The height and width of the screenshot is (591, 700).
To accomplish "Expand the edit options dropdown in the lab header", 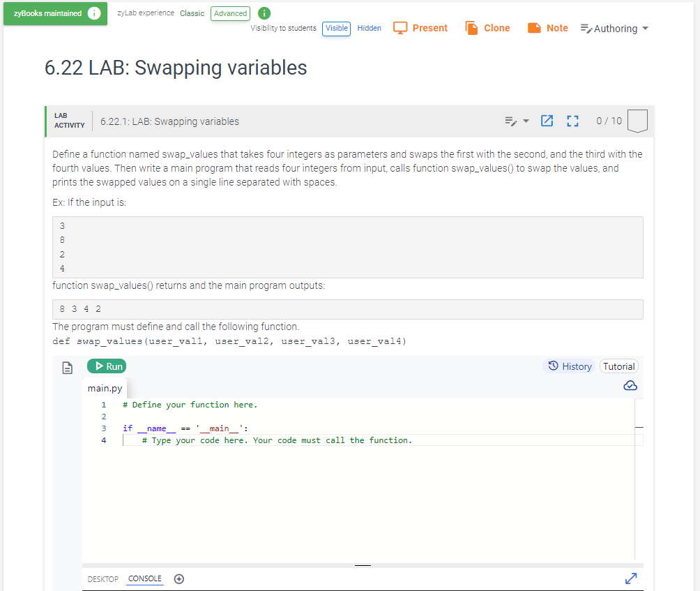I will point(517,120).
